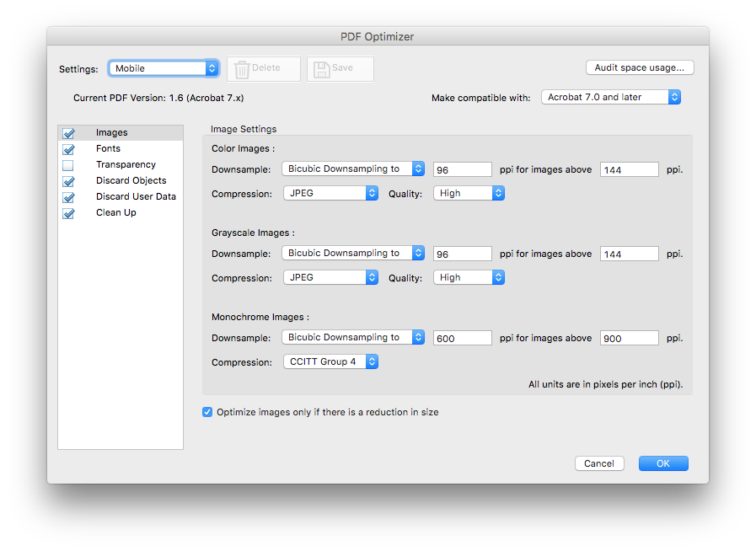
Task: Change the Color Images Compression from JPEG
Action: click(x=330, y=193)
